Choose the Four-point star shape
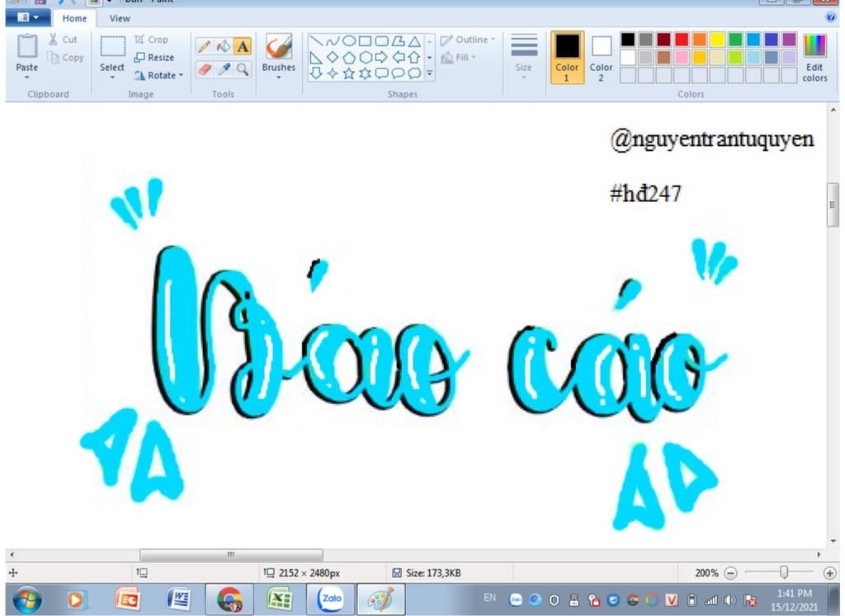 pyautogui.click(x=333, y=73)
